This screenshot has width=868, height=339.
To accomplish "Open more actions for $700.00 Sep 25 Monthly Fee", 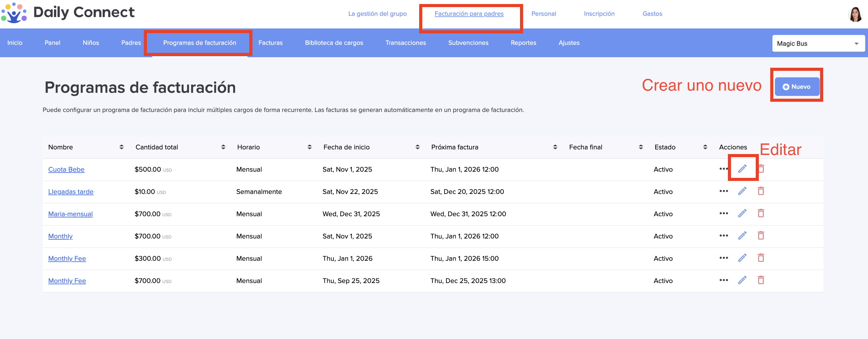I will (724, 280).
